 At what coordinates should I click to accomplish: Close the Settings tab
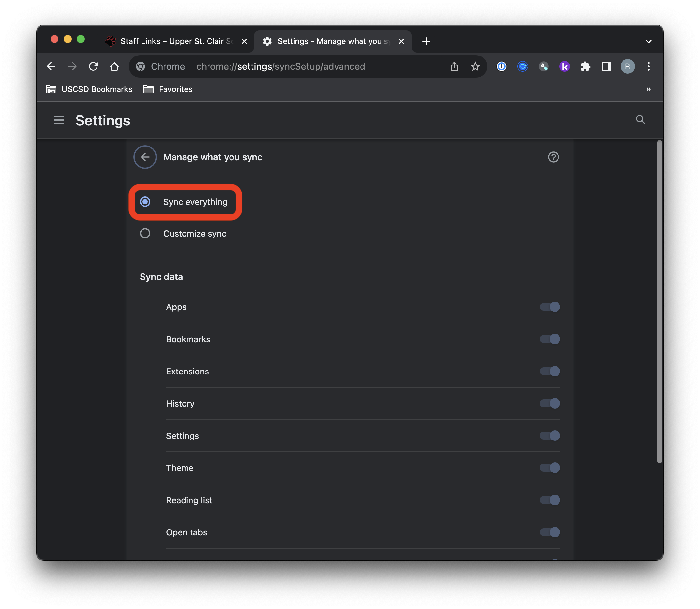coord(401,41)
